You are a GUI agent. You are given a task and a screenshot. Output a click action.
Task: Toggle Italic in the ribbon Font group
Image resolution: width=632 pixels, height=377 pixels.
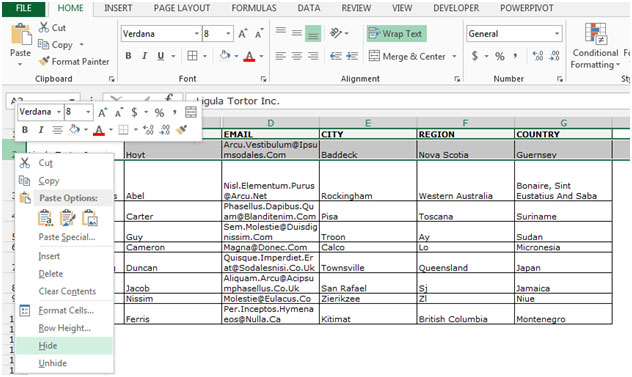pos(144,56)
